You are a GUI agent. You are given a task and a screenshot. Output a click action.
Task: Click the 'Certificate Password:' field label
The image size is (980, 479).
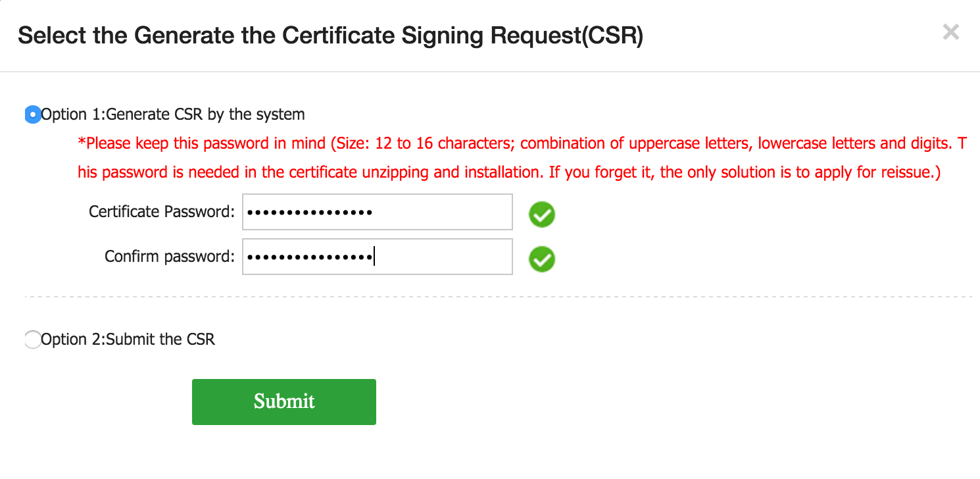162,212
